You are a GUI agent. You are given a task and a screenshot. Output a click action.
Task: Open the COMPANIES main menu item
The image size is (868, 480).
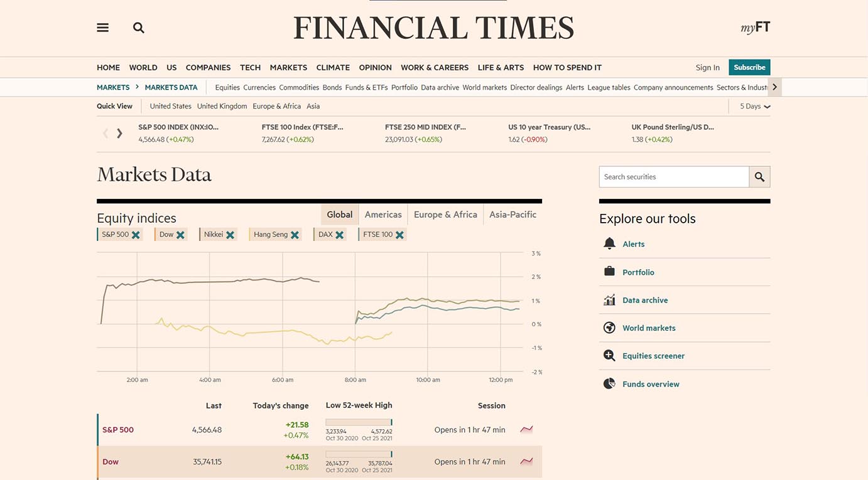coord(208,68)
